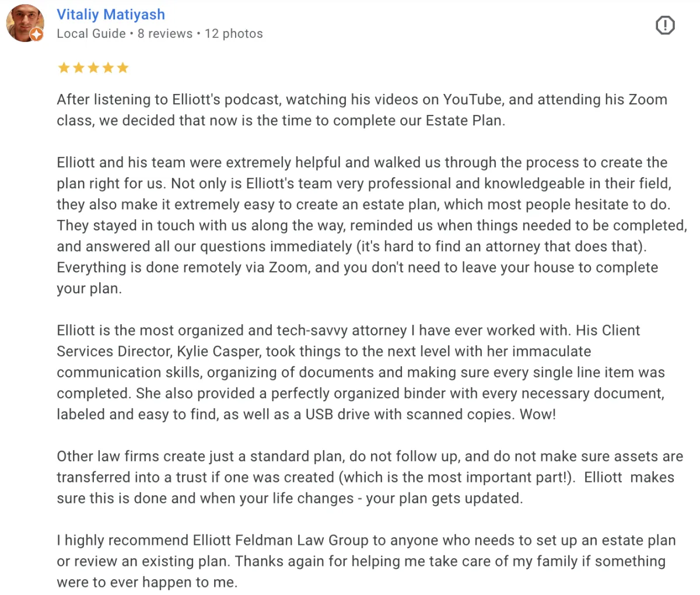Open the Vitaliy Matiyash profile name link
The image size is (700, 595).
point(111,15)
